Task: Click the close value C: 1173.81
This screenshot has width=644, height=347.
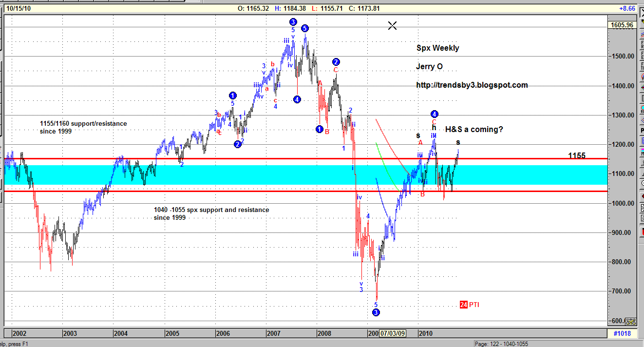Action: (364, 8)
